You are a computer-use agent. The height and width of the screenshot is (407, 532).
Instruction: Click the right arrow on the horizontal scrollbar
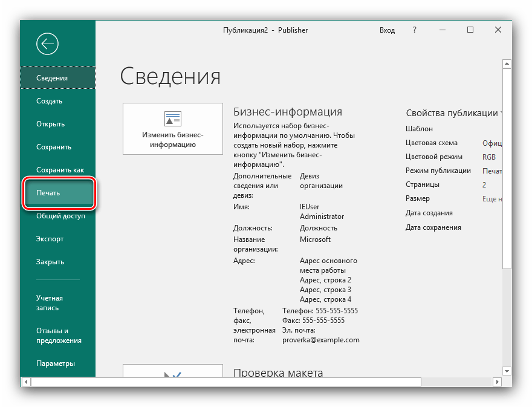(x=497, y=382)
